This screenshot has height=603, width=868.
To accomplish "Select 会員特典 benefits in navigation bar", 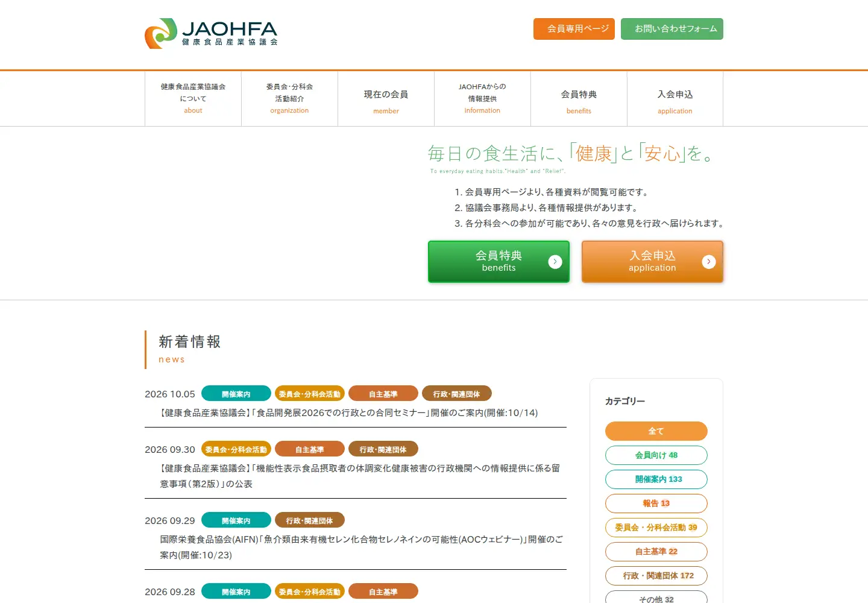I will (579, 98).
